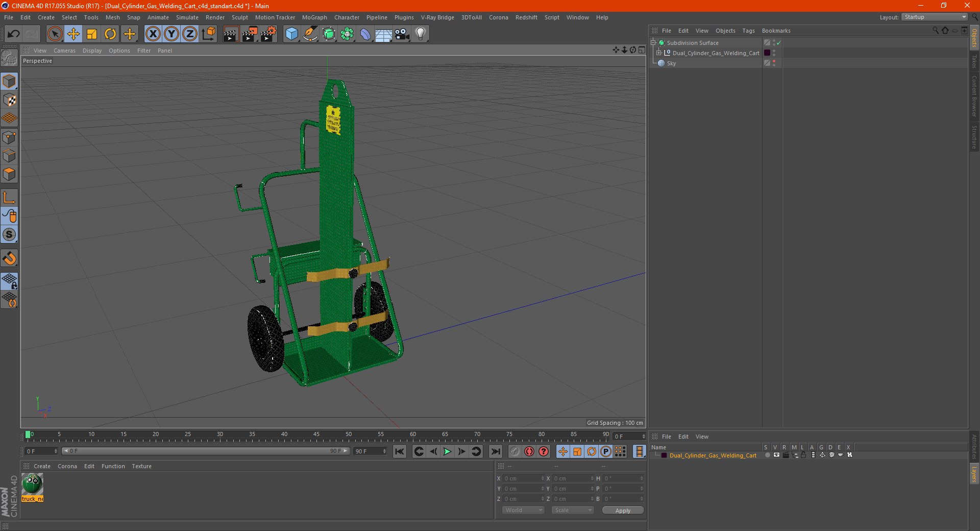Select the Live Selection tool
Screen dimensions: 980x531
click(x=55, y=34)
